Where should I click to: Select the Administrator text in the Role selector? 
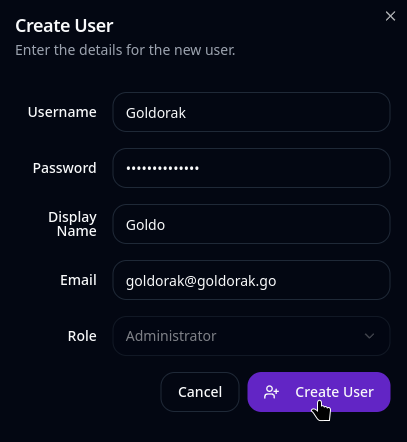(171, 336)
